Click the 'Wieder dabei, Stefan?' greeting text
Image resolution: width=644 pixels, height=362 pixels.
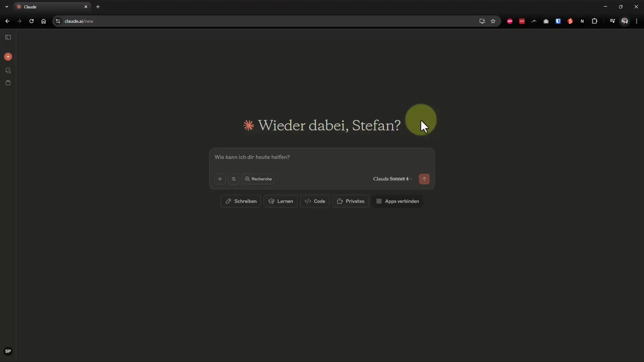click(x=329, y=125)
